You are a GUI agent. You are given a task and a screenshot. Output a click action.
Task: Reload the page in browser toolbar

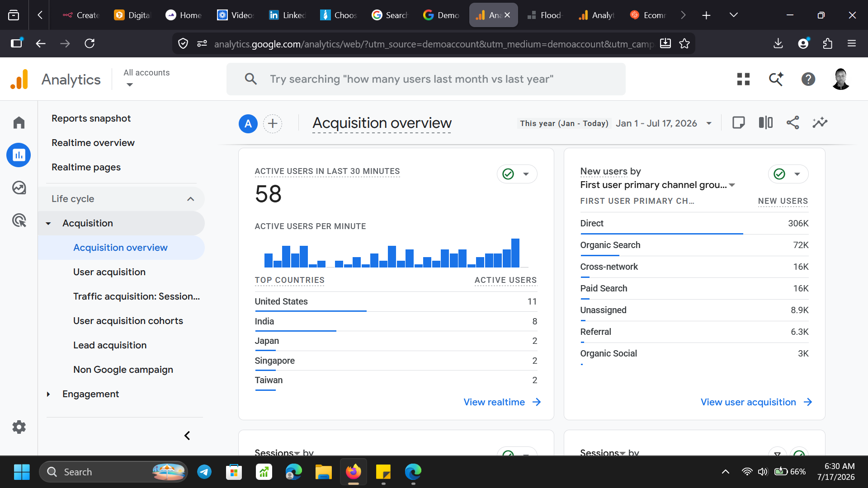coord(90,43)
